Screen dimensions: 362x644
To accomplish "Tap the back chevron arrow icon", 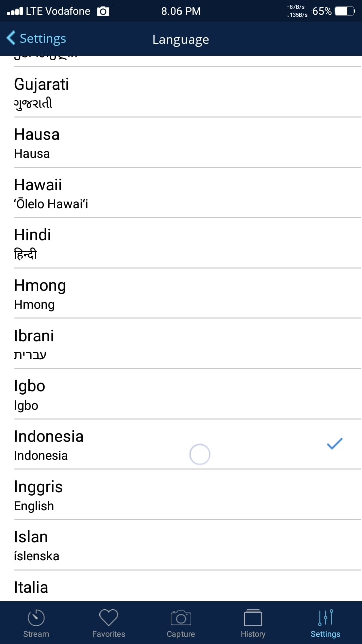I will [x=11, y=38].
